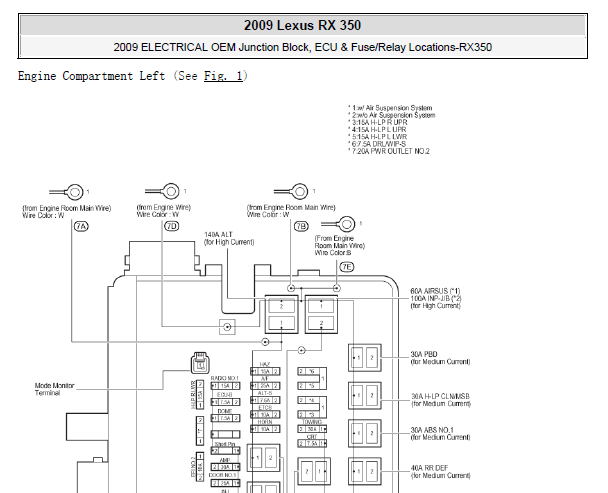Click the '40A RR DEF' label
Image resolution: width=608 pixels, height=493 pixels.
(x=429, y=468)
